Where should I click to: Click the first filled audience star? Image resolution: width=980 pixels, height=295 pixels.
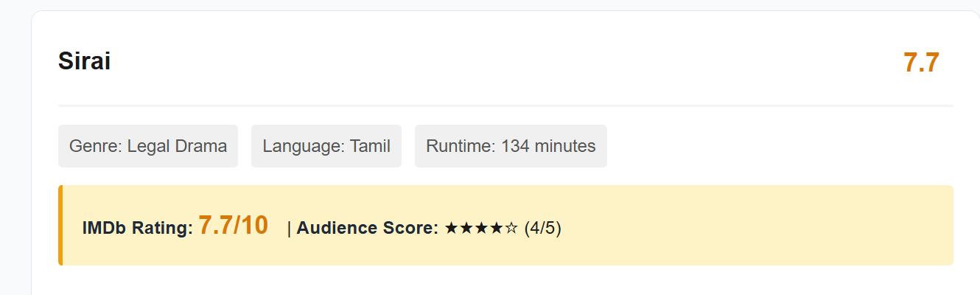click(451, 229)
